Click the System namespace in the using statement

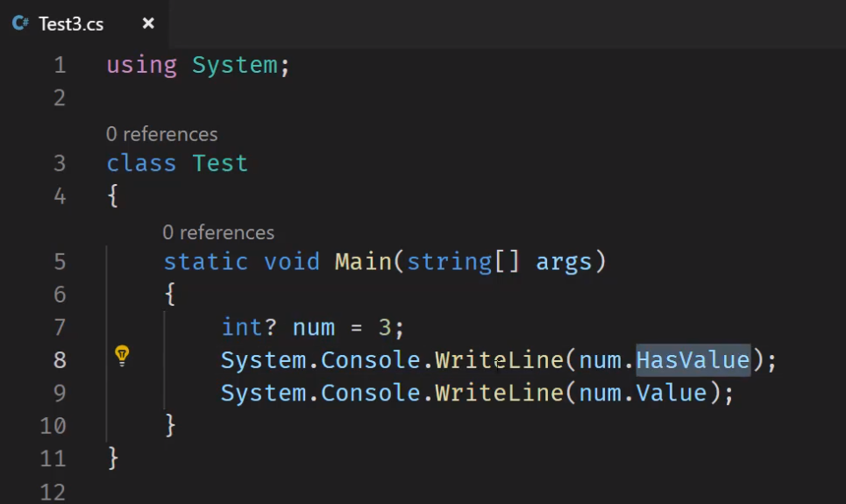(x=235, y=65)
